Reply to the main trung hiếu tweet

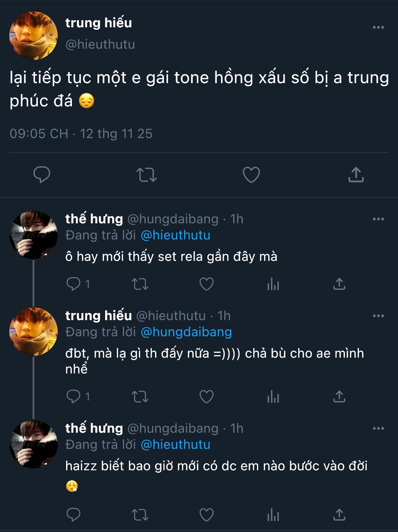pyautogui.click(x=42, y=174)
